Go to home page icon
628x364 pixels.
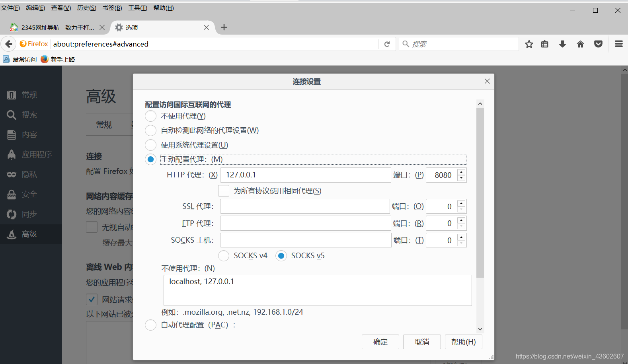pyautogui.click(x=580, y=44)
